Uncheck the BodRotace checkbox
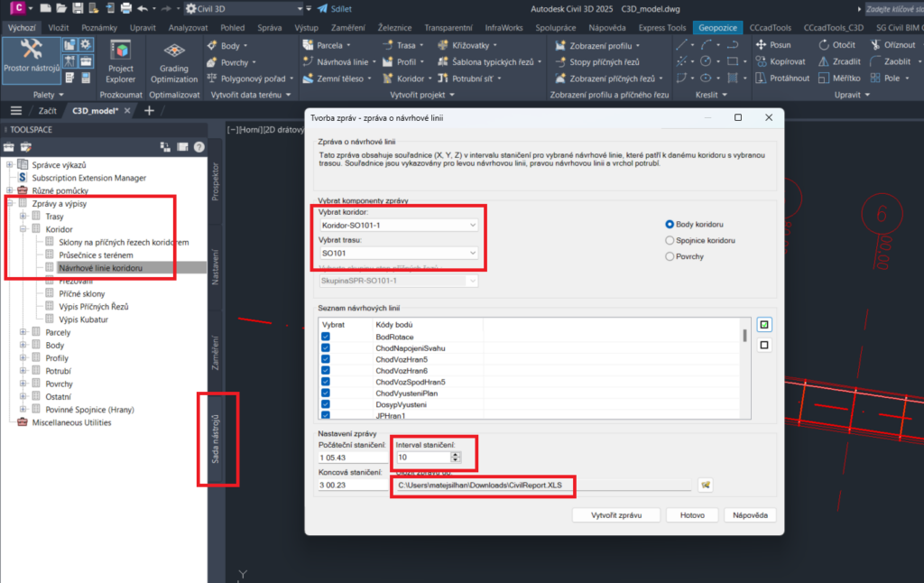 [326, 337]
